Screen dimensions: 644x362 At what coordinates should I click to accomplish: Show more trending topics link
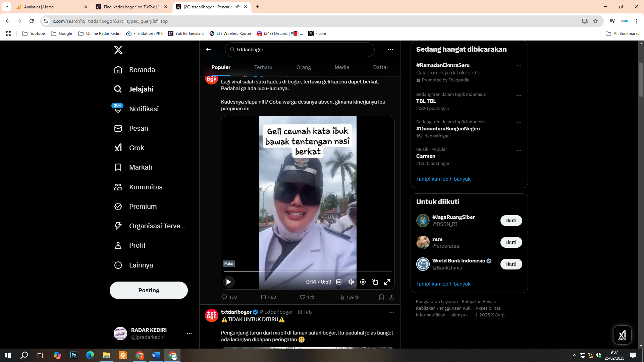click(443, 179)
